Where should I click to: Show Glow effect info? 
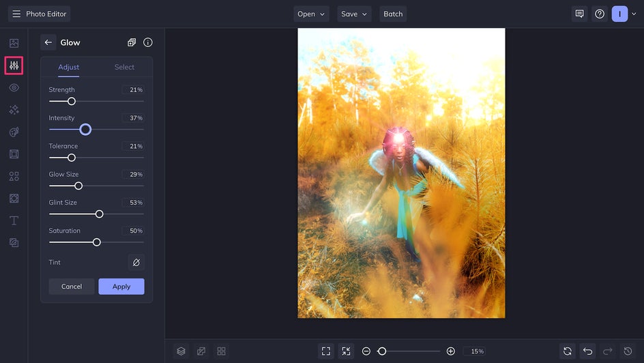tap(148, 42)
